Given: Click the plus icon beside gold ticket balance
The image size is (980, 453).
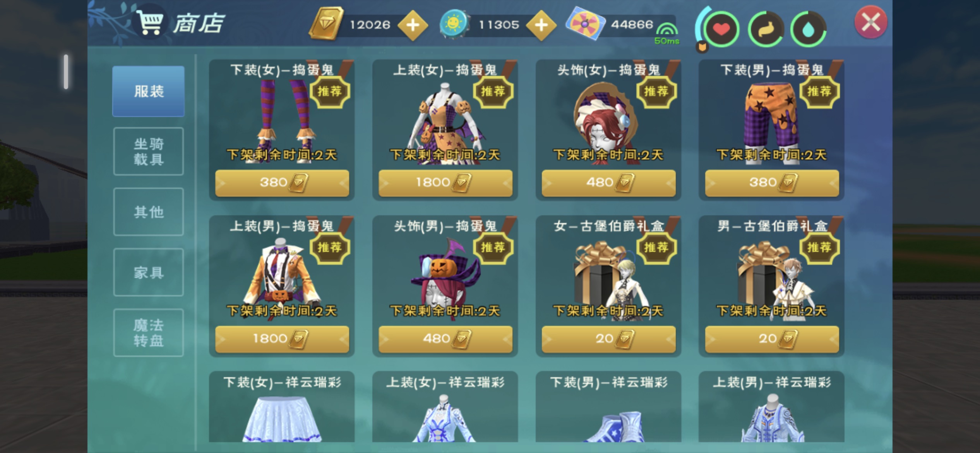Looking at the screenshot, I should 413,25.
